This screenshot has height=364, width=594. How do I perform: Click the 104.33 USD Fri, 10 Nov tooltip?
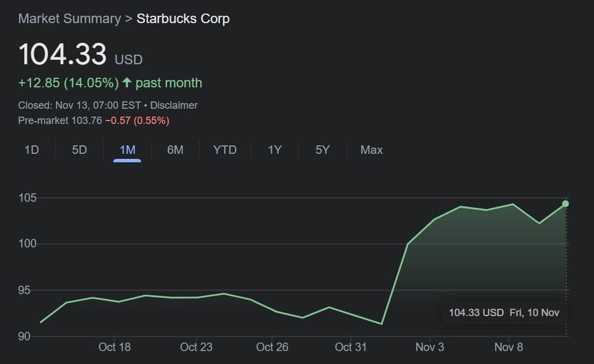tap(504, 312)
